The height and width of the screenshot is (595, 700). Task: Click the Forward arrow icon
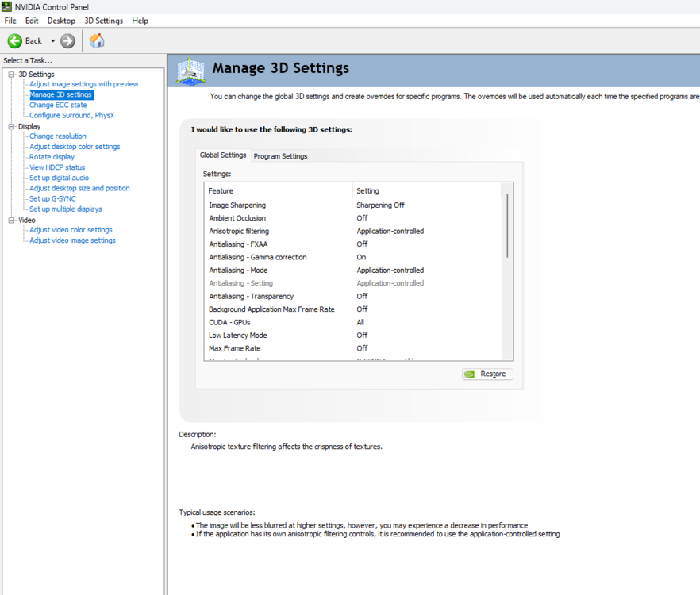click(x=67, y=40)
